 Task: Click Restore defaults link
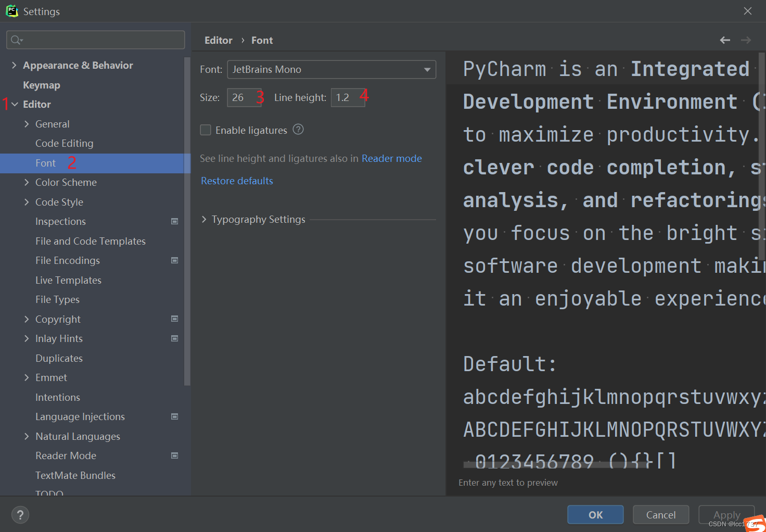[237, 181]
